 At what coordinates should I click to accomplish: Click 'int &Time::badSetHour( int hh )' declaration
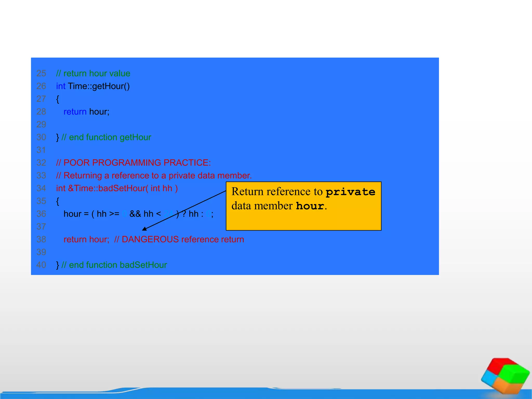click(117, 188)
